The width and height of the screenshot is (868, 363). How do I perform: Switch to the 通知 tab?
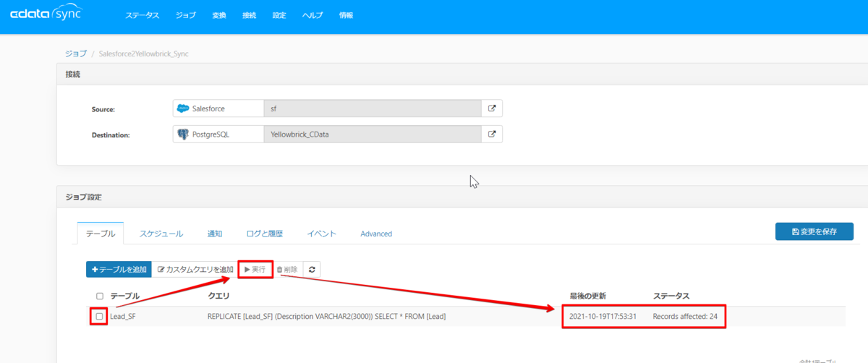[215, 234]
